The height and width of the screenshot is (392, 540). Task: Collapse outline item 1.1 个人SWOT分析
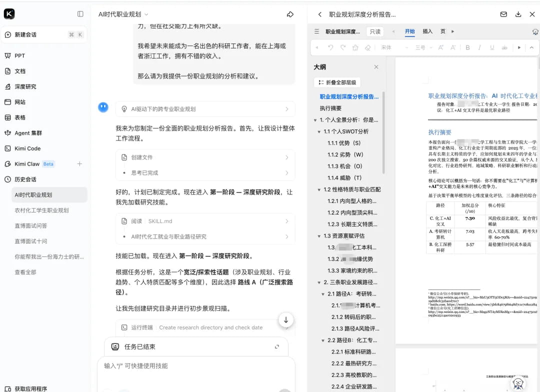pos(319,132)
